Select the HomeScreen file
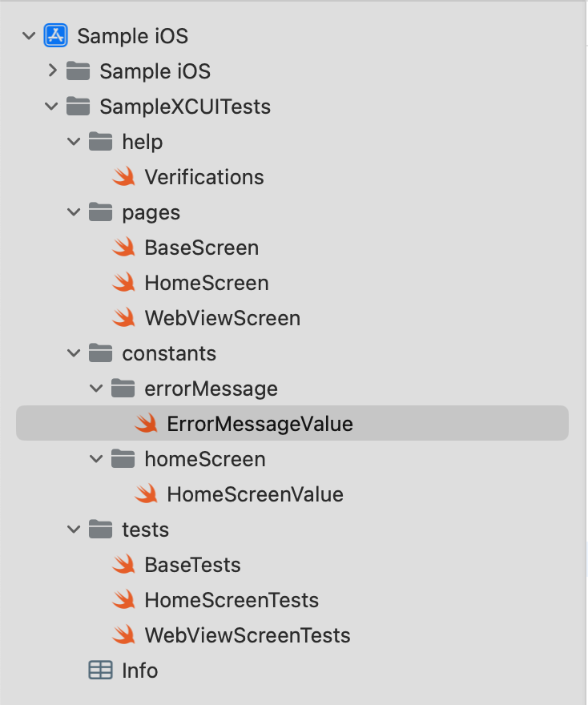This screenshot has width=588, height=705. [x=206, y=283]
